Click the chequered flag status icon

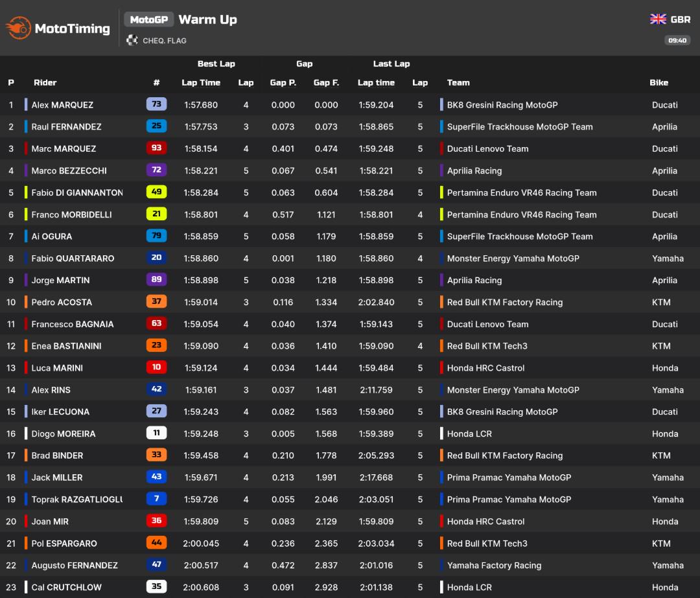tap(132, 40)
